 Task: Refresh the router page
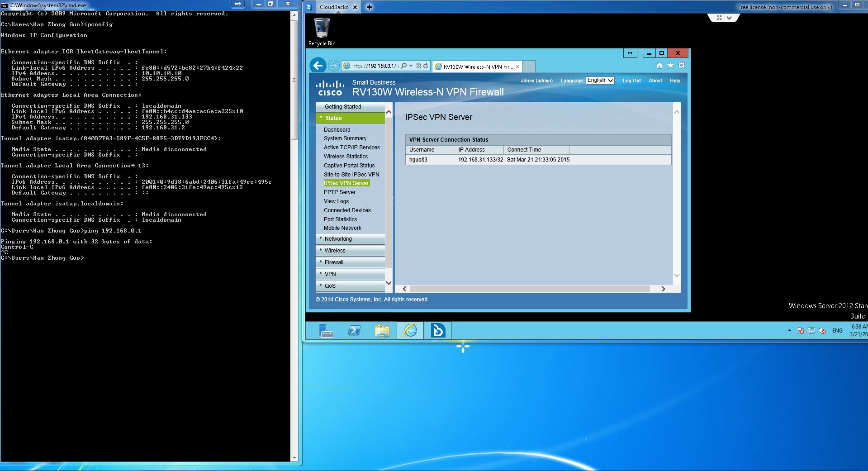(426, 66)
